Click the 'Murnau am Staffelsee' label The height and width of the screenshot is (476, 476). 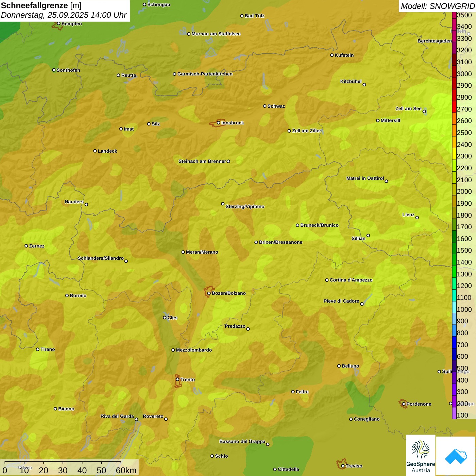click(216, 34)
